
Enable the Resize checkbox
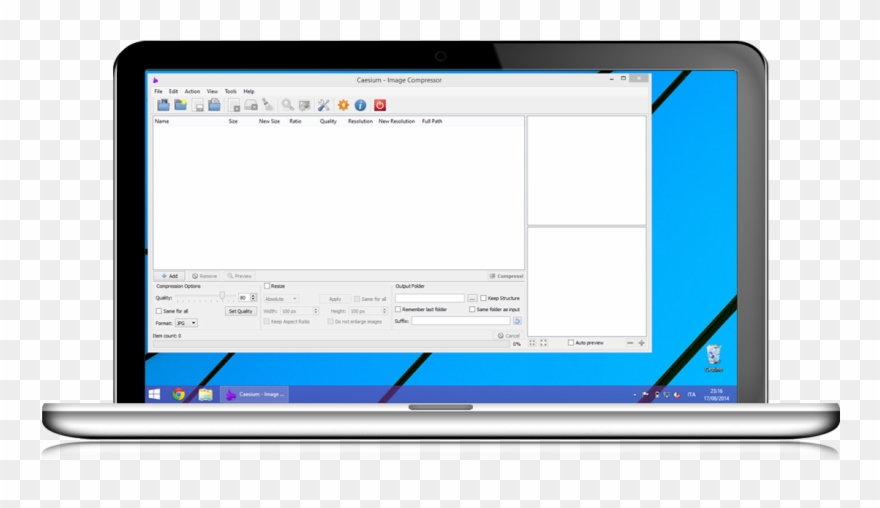coord(267,286)
